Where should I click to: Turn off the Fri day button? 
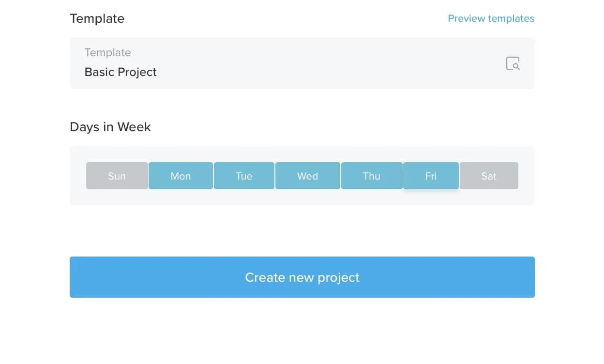[x=431, y=176]
